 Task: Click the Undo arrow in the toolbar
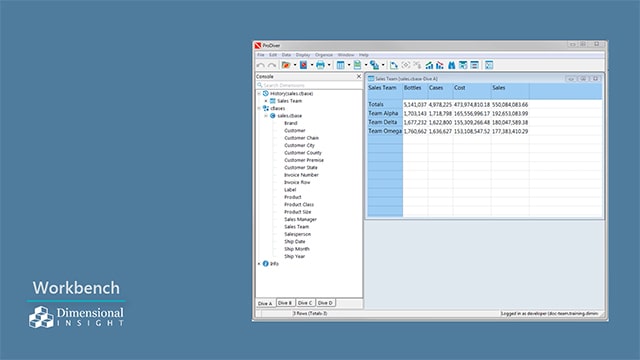[260, 65]
